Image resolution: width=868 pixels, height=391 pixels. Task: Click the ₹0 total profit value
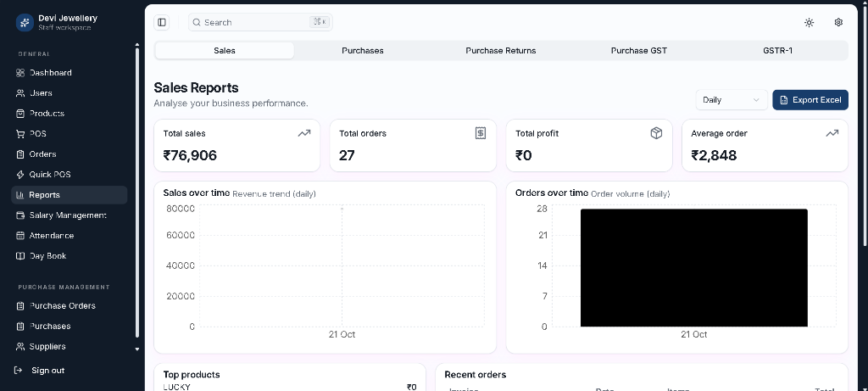click(x=524, y=155)
